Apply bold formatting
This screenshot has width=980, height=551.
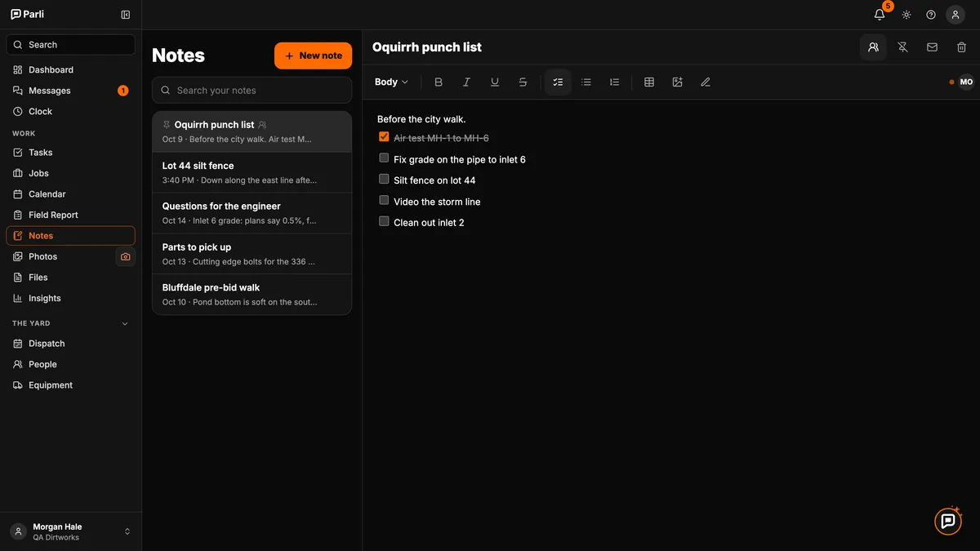[x=439, y=82]
